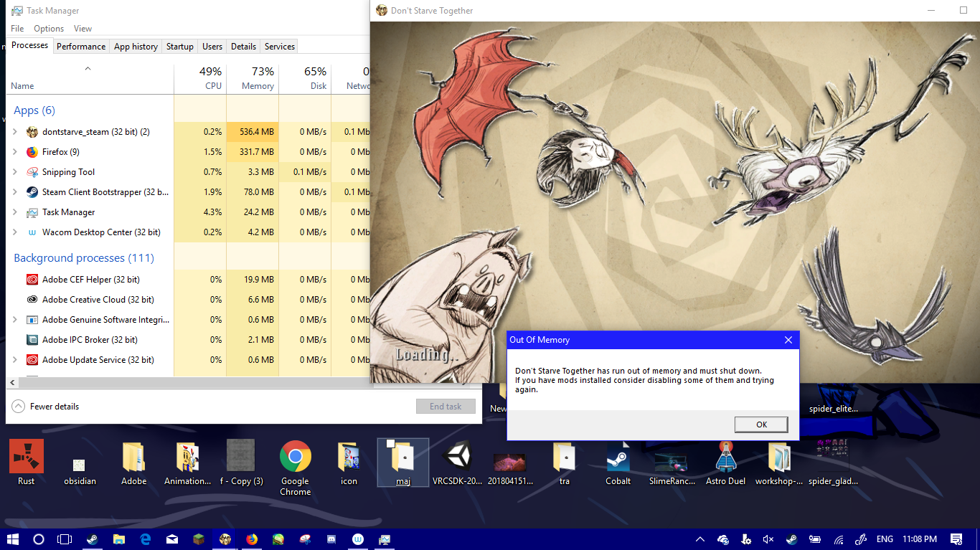Switch to the Performance tab
Image resolution: width=980 pixels, height=550 pixels.
coord(81,46)
